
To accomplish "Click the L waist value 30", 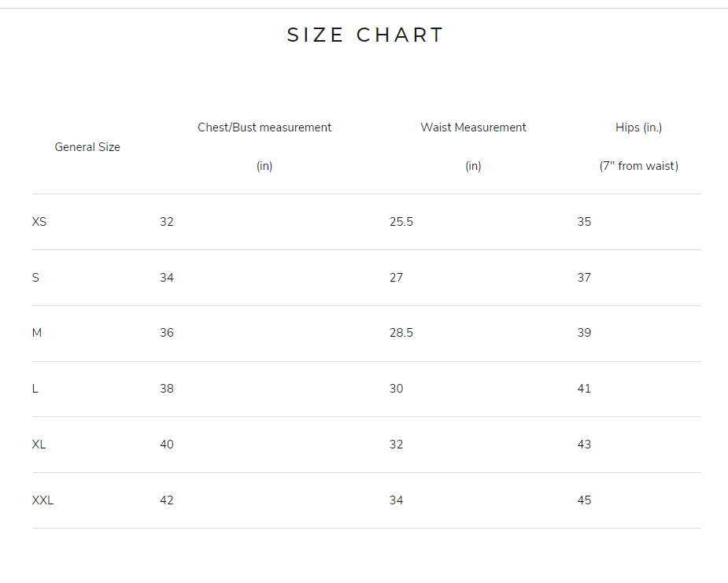I will [x=397, y=389].
